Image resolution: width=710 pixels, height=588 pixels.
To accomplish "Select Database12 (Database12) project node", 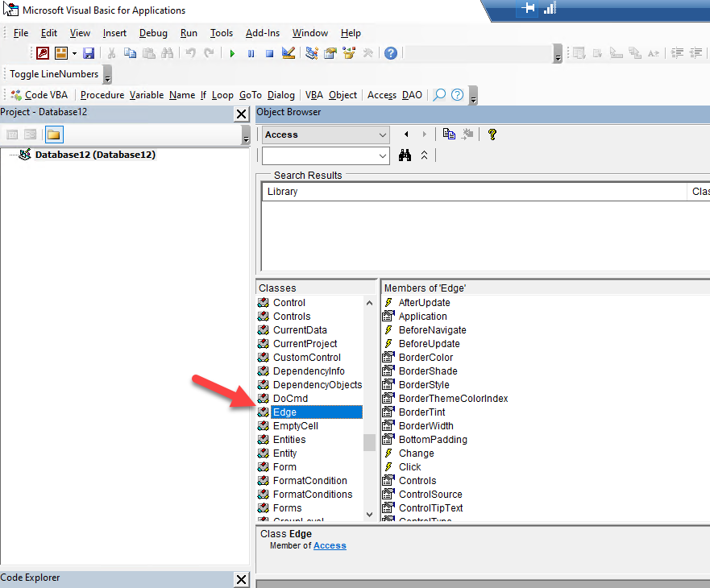I will click(x=95, y=155).
